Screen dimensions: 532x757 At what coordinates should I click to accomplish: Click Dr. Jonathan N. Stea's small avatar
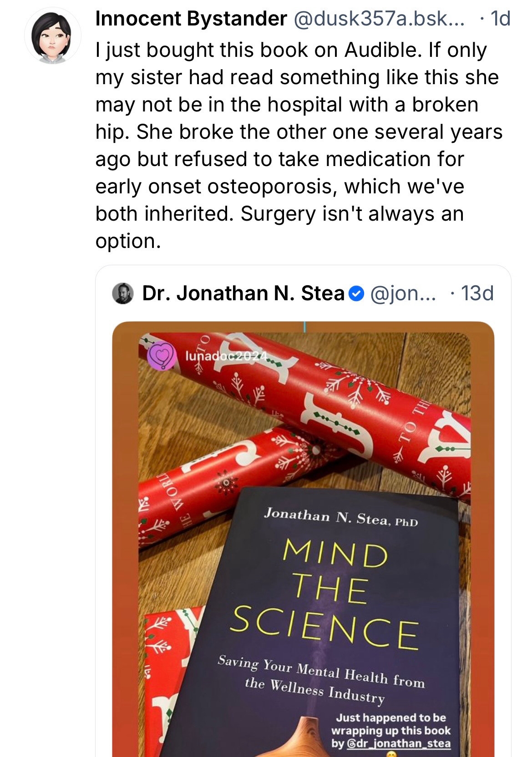point(123,293)
